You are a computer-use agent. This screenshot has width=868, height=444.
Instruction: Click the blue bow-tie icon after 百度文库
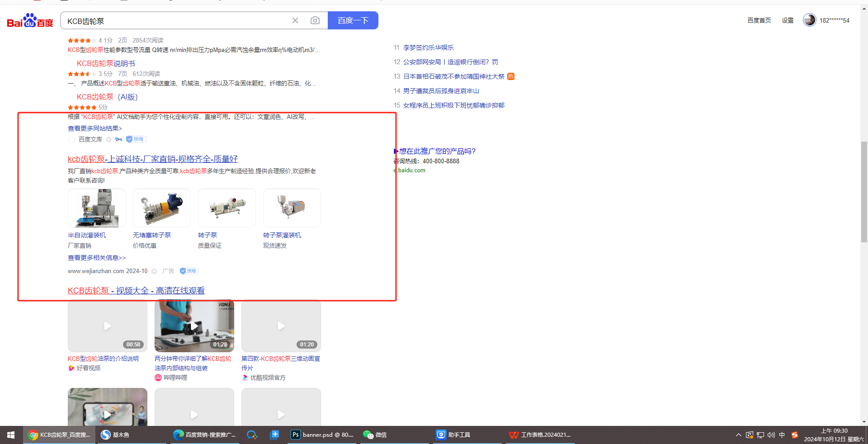click(119, 139)
